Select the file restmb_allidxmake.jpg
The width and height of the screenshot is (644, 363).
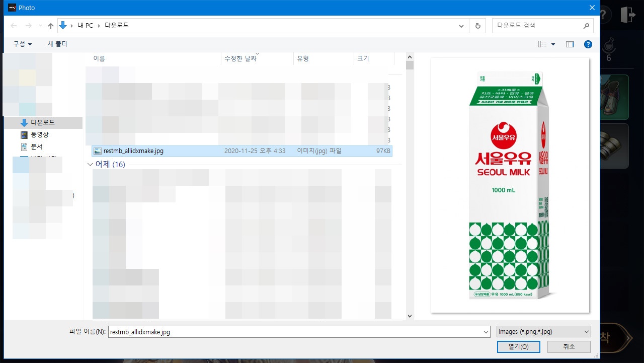242,151
